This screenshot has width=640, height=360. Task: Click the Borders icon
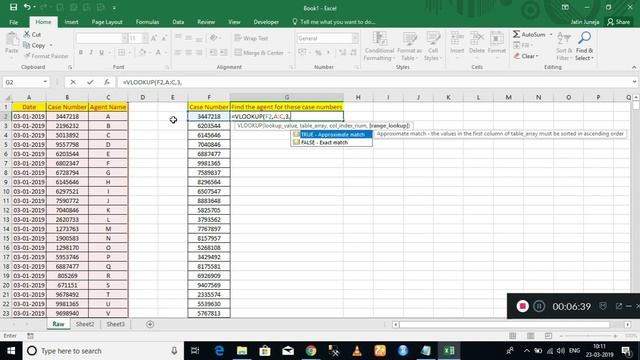pyautogui.click(x=122, y=52)
